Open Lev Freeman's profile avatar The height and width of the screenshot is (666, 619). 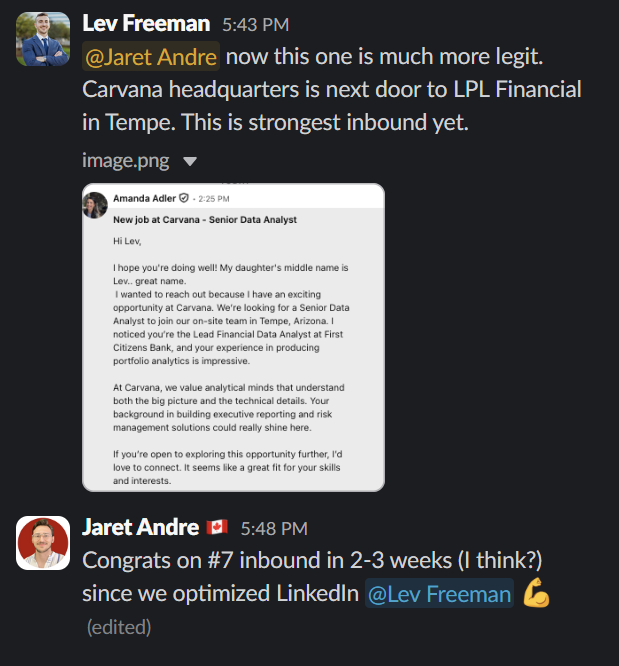coord(43,39)
